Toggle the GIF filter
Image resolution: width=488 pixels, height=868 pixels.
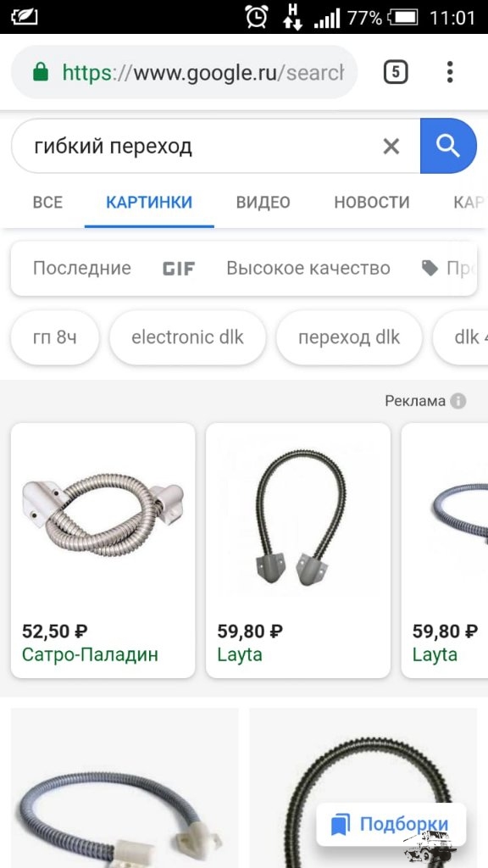(179, 269)
